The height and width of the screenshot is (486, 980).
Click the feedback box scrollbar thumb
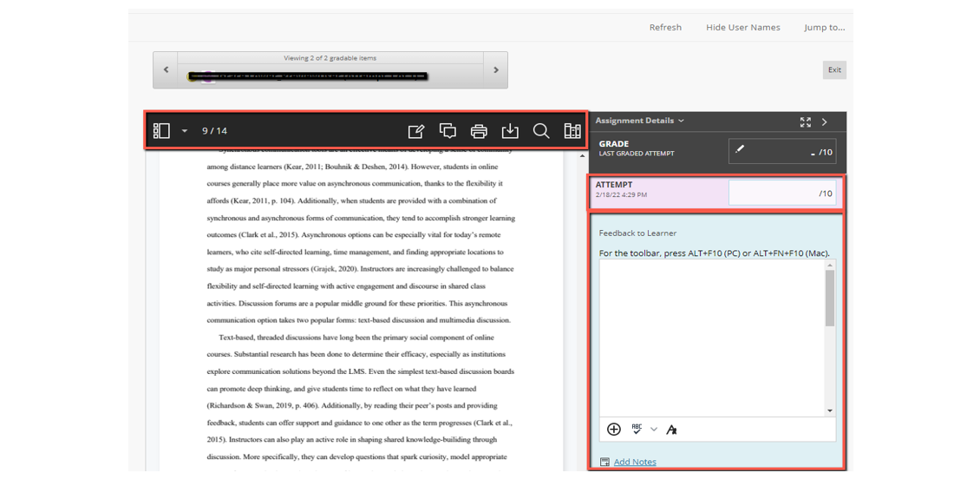(x=830, y=298)
